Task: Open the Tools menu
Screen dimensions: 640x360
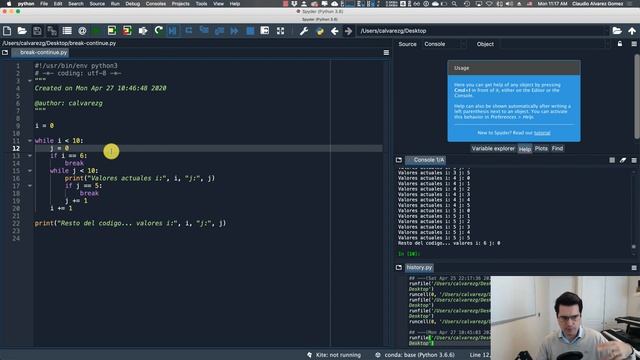Action: click(201, 4)
